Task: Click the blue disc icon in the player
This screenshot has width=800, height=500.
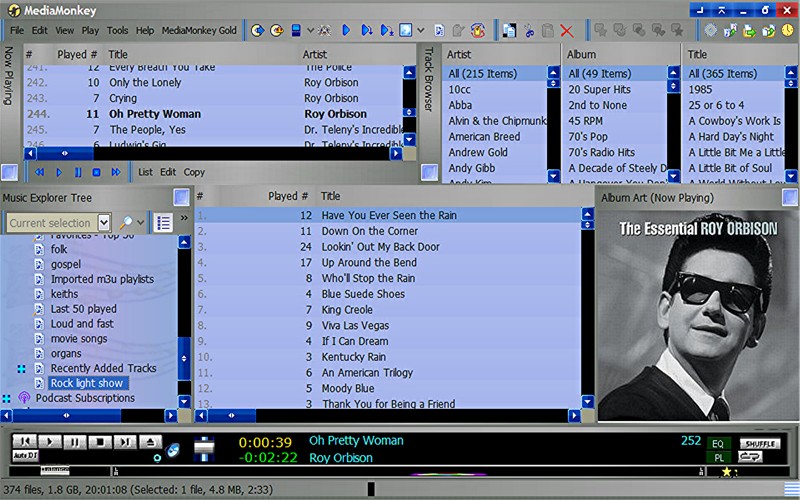Action: coord(173,451)
